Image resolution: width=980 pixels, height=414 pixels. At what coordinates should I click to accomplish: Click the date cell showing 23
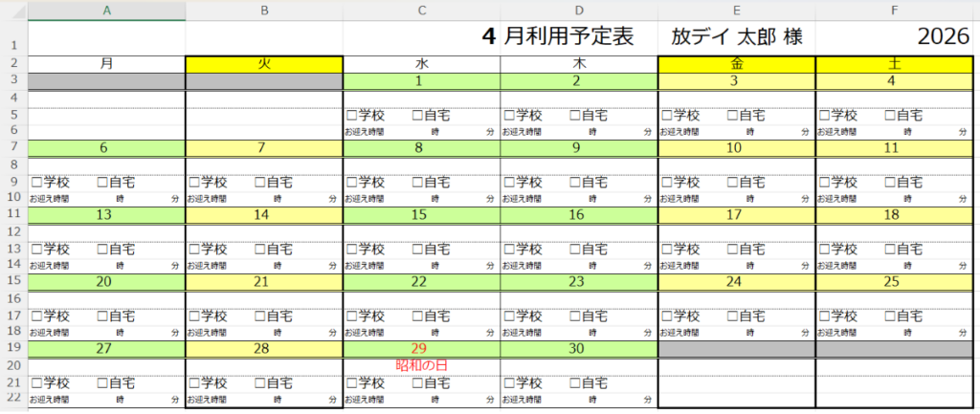(579, 282)
